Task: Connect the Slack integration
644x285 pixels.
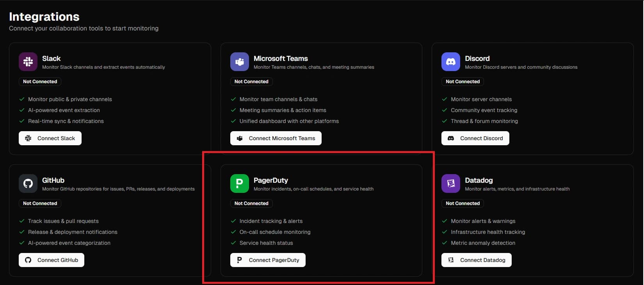Action: tap(50, 138)
